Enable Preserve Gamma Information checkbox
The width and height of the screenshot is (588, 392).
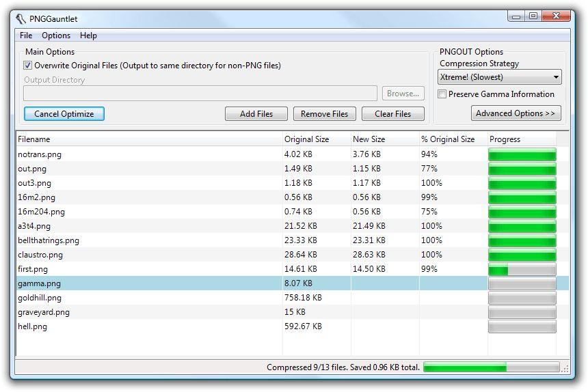pos(442,94)
